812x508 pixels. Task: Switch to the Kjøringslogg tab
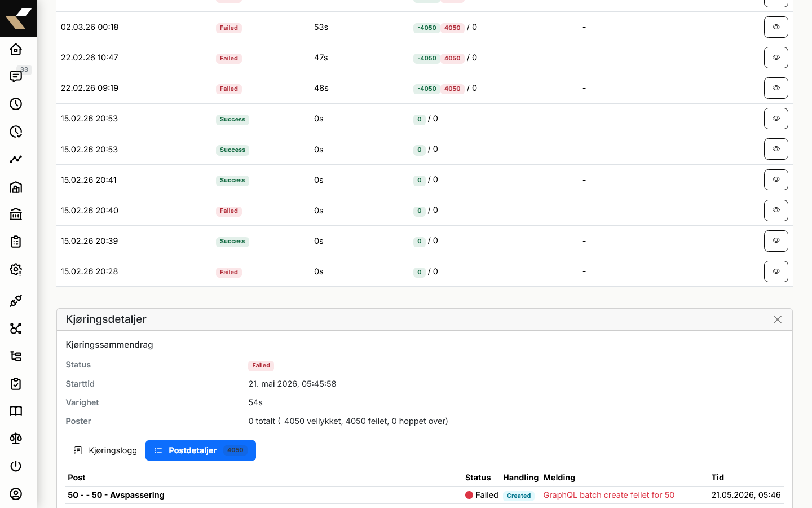[x=105, y=450]
